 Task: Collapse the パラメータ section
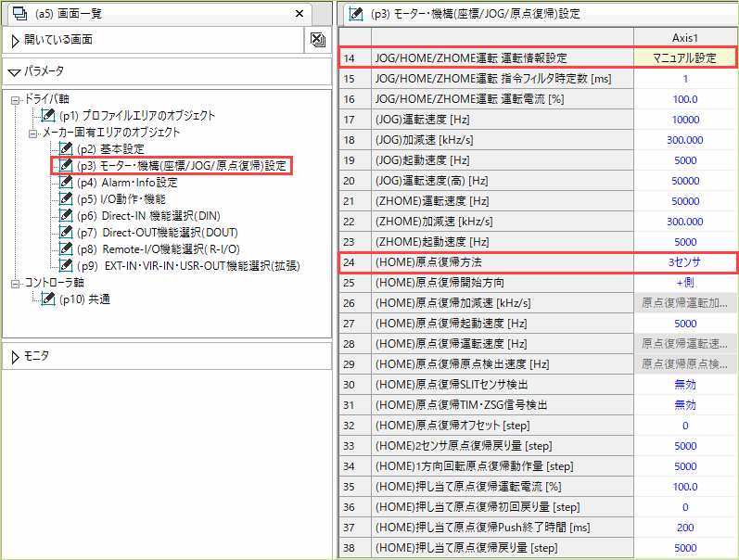coord(15,71)
